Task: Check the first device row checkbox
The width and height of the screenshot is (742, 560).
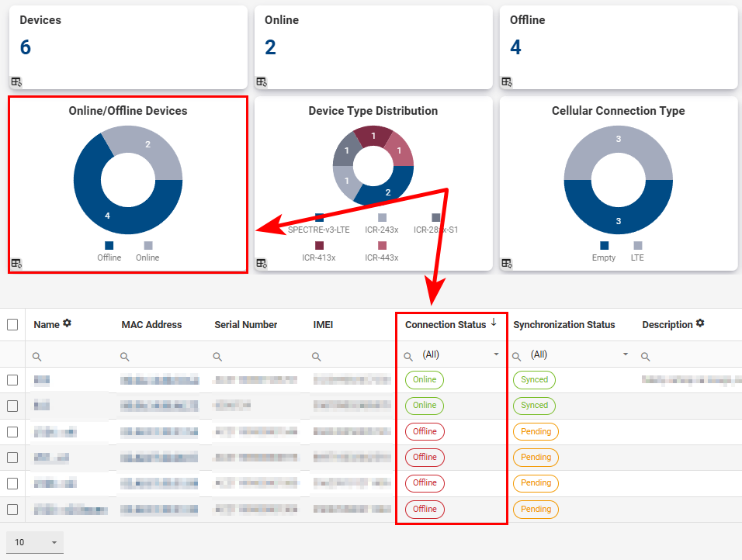Action: tap(12, 380)
